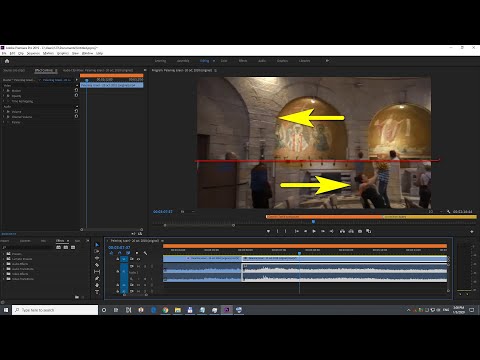Toggle Linked Selection in Timeline
This screenshot has width=480, height=360.
128,253
